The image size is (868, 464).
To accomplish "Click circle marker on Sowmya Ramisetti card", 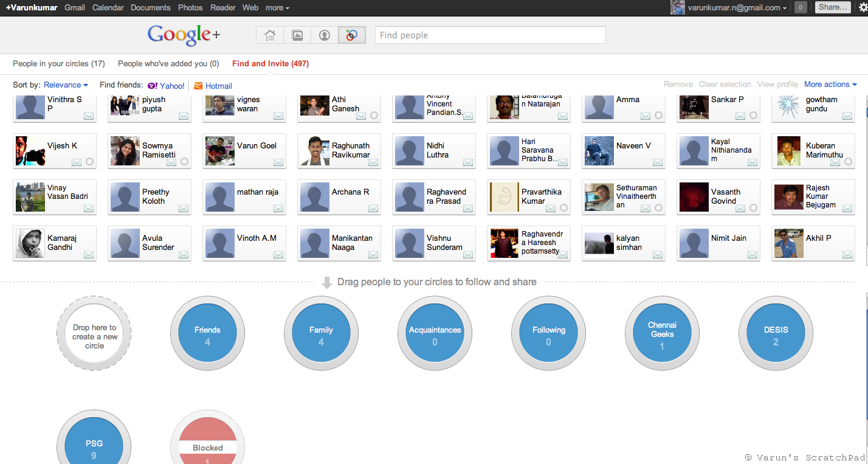I will (184, 162).
